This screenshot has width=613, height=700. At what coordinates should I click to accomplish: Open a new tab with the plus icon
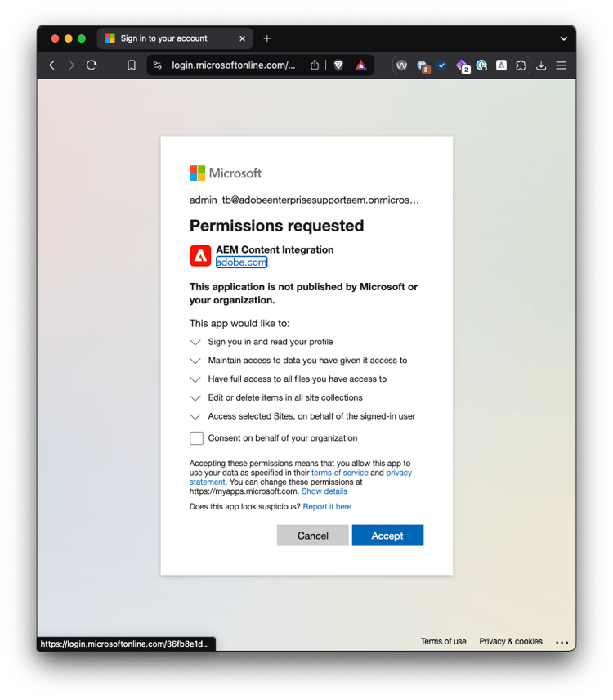266,38
